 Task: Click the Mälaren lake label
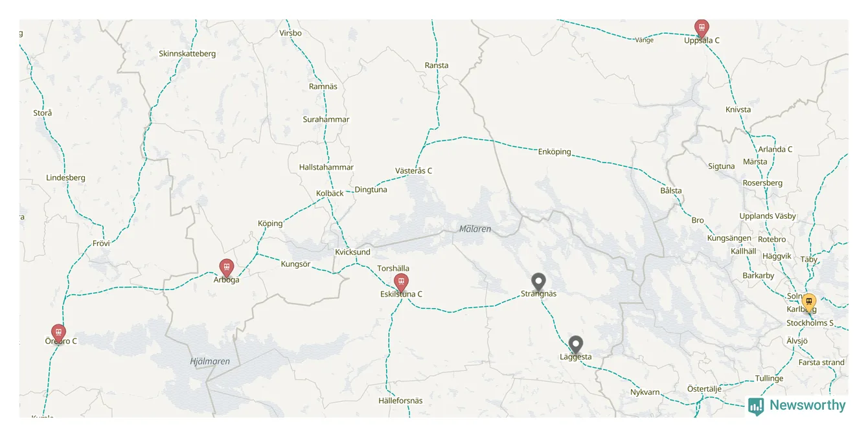(x=475, y=229)
